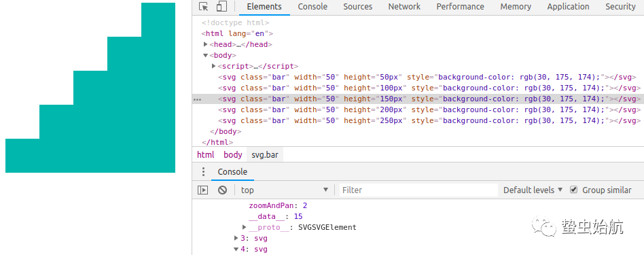Expand the script element node
644x255 pixels.
click(x=214, y=66)
